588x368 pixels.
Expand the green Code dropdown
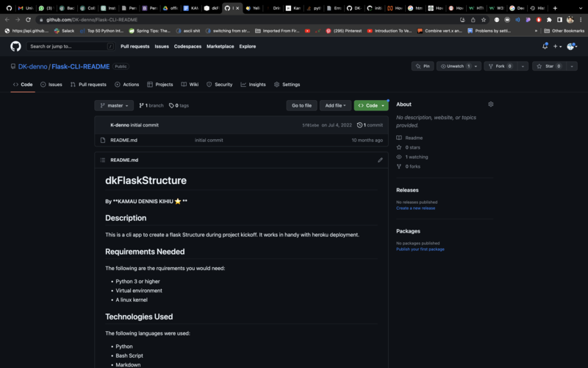(371, 105)
